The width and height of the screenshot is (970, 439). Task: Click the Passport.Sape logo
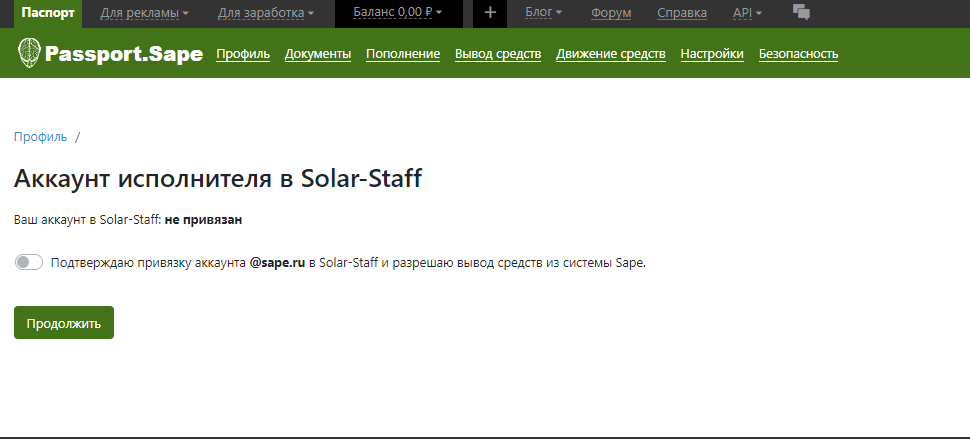tap(110, 54)
